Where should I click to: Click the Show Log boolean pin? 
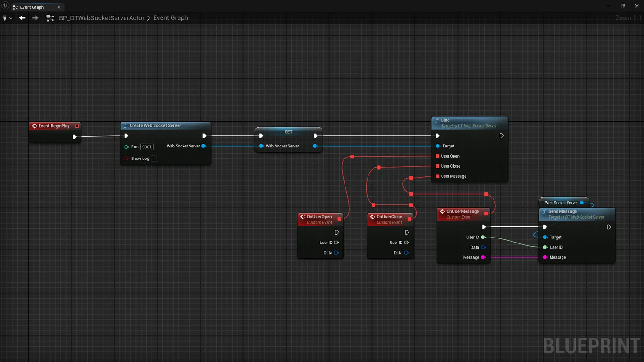coord(126,158)
